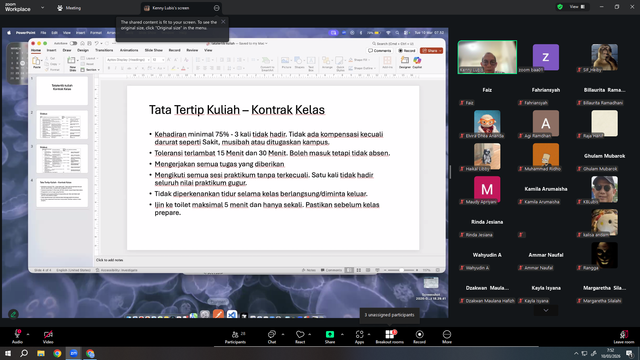Expand React options arrow
The height and width of the screenshot is (360, 640).
[x=310, y=334]
